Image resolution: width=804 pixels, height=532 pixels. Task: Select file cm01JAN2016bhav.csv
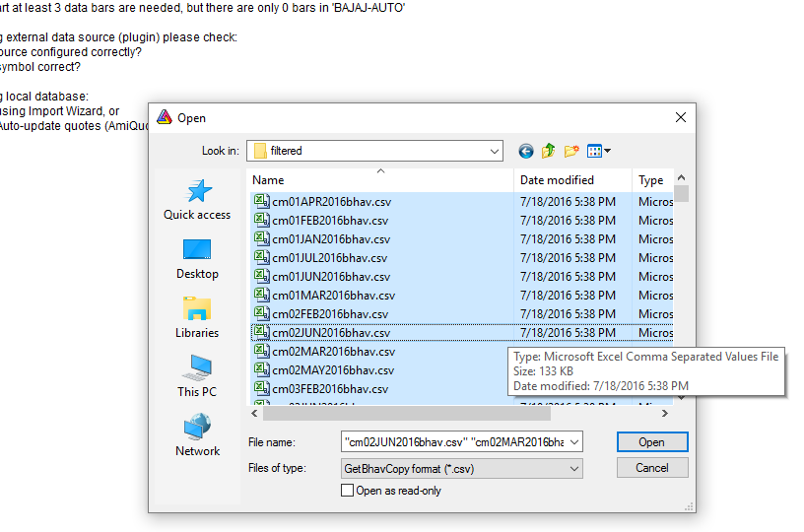[331, 239]
